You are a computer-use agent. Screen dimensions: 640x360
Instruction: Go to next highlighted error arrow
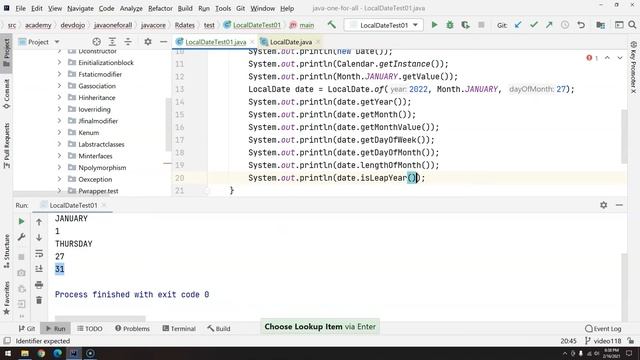pyautogui.click(x=620, y=58)
